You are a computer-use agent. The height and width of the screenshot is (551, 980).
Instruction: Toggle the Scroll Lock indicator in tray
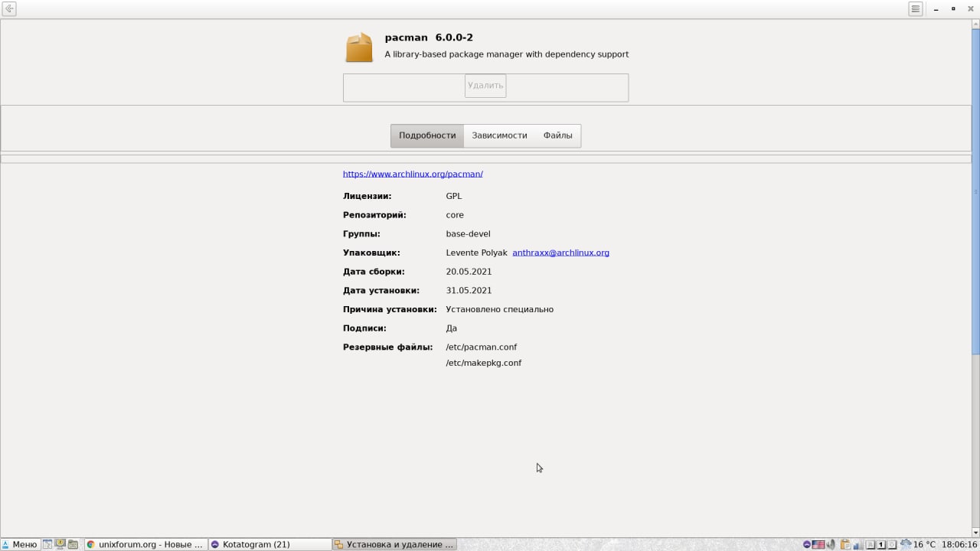coord(892,545)
